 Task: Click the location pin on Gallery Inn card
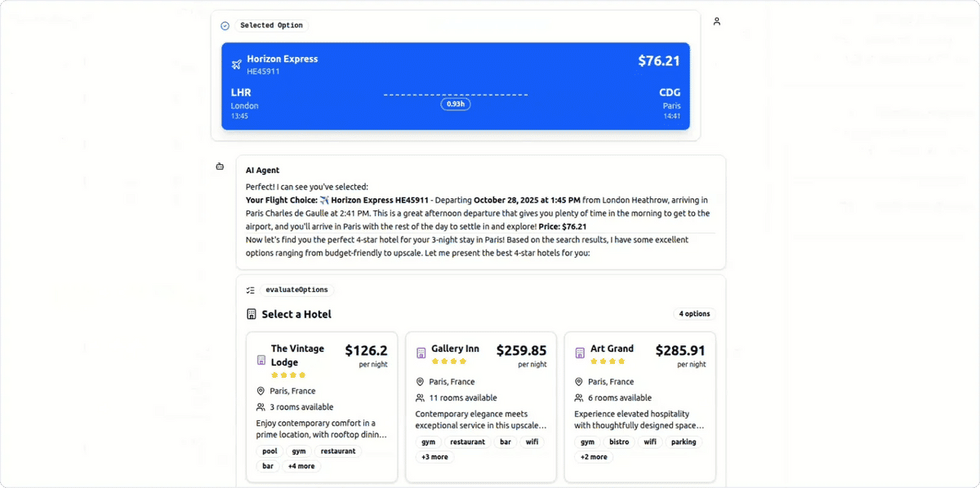pyautogui.click(x=420, y=382)
